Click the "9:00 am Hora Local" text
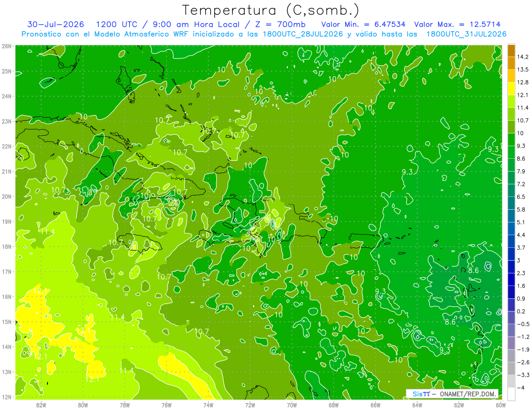Image resolution: width=532 pixels, height=411 pixels. click(195, 24)
